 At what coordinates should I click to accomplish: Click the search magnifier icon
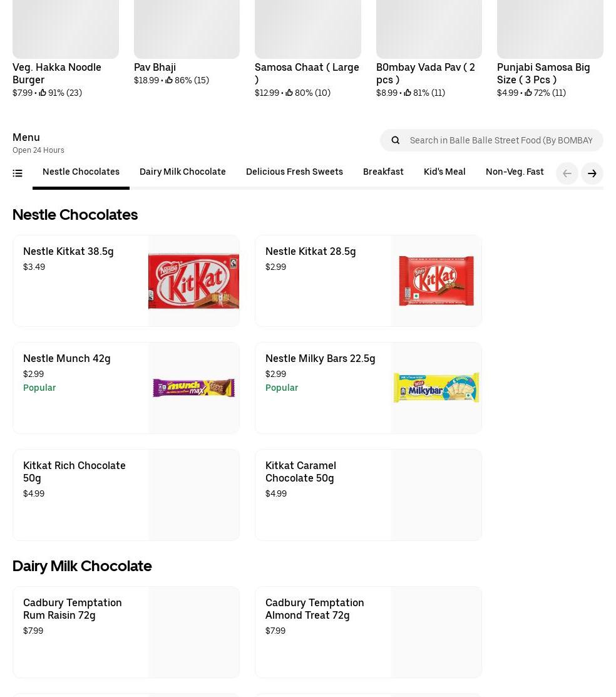(x=396, y=140)
